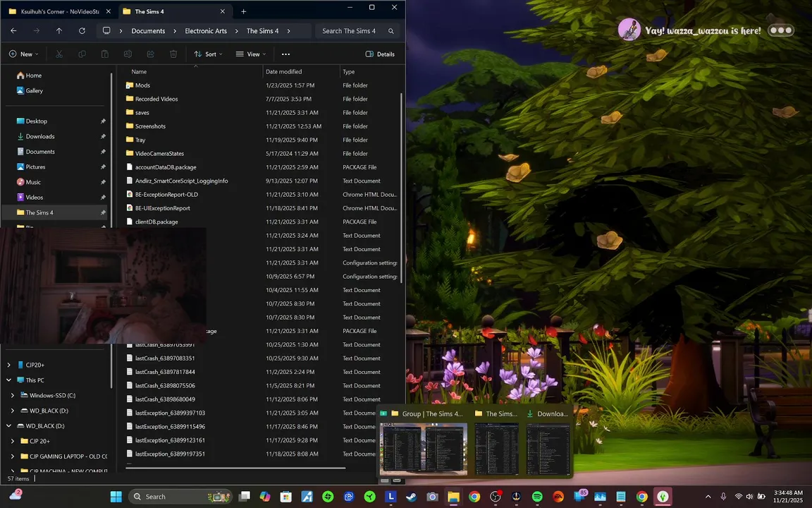Click Documents in the breadcrumb path

148,31
